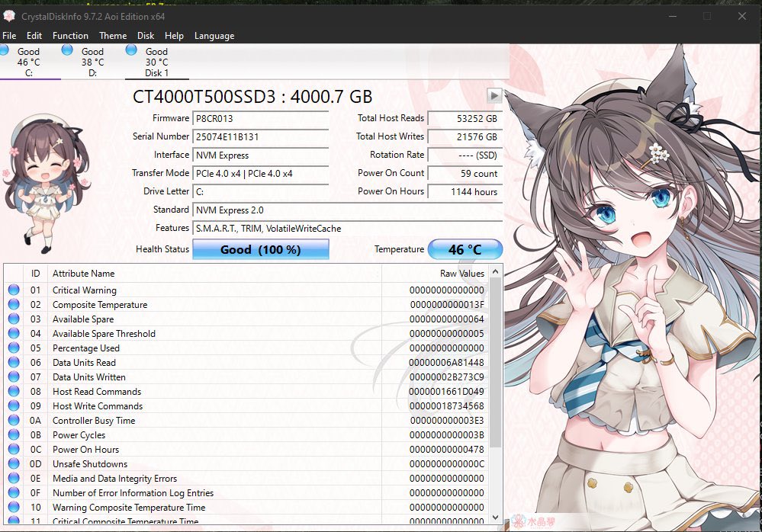Click raw value 0000001661D049
This screenshot has height=532, width=762.
pos(446,392)
